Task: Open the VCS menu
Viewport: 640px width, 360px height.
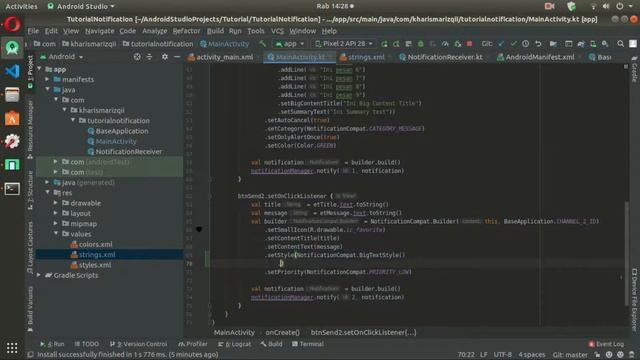Action: tap(277, 31)
